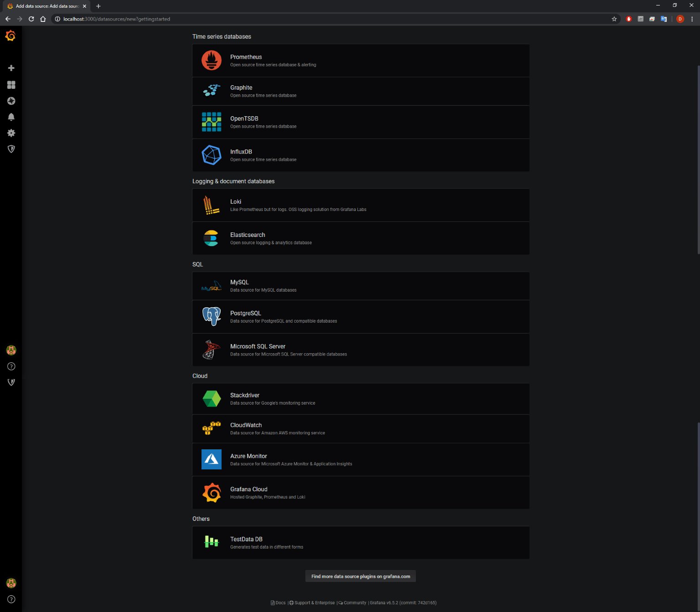Select the Loki logo

(211, 205)
